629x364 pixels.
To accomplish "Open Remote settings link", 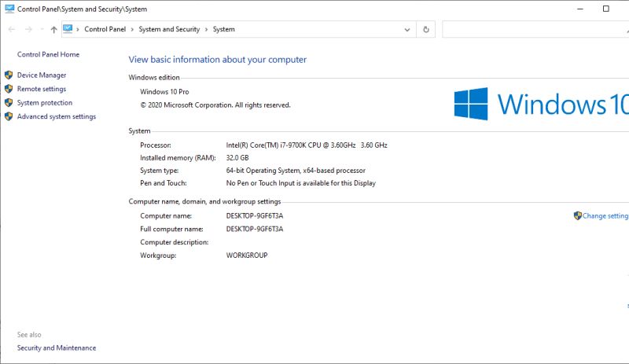I will pyautogui.click(x=42, y=89).
